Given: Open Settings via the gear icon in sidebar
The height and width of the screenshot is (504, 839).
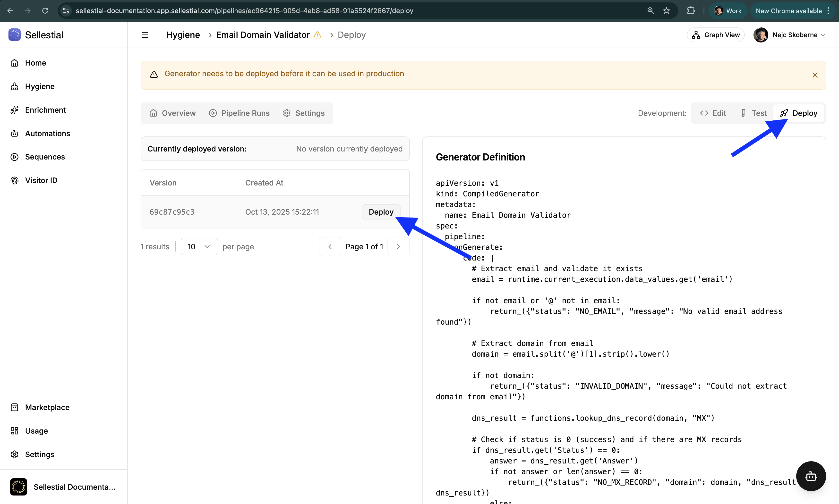Looking at the screenshot, I should 14,454.
